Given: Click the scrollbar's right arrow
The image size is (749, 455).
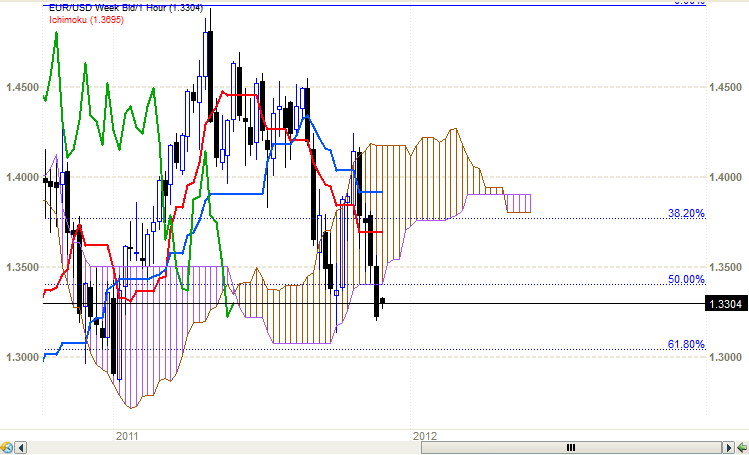Looking at the screenshot, I should tap(728, 447).
